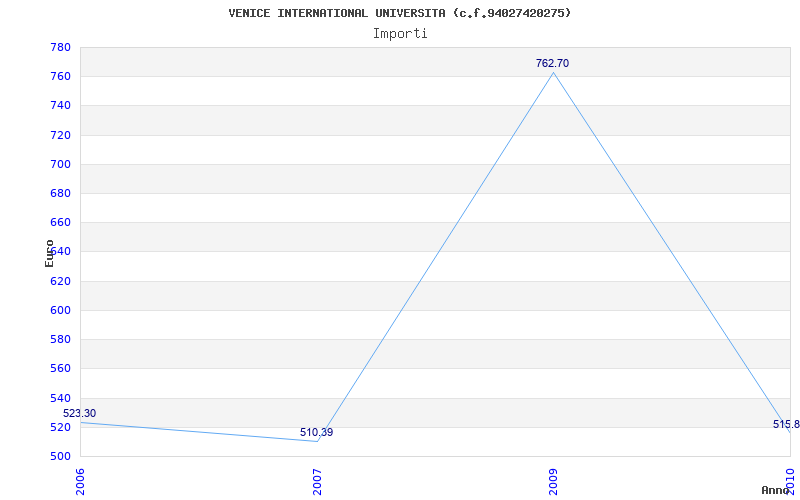Click the 540 y-axis value
This screenshot has width=800, height=500.
60,398
